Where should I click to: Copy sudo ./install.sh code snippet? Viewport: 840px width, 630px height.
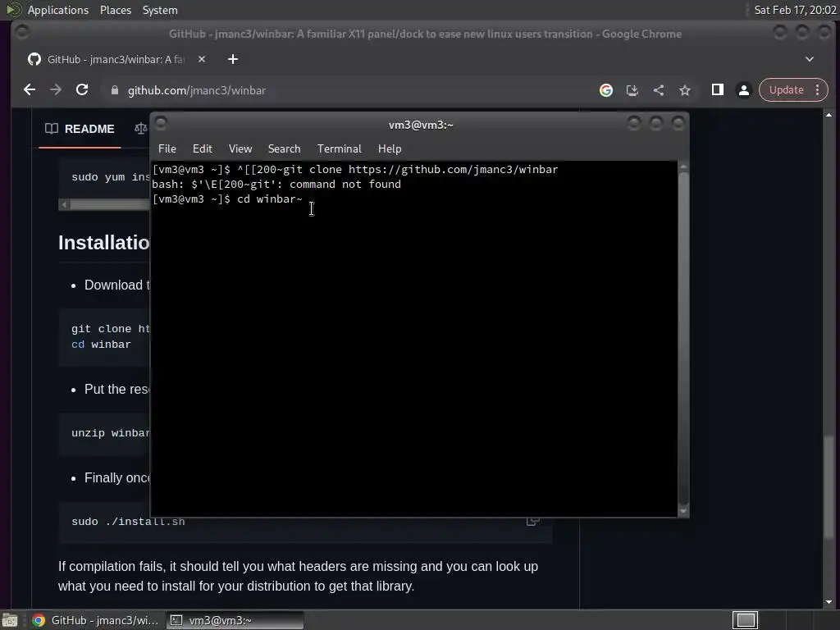point(532,521)
